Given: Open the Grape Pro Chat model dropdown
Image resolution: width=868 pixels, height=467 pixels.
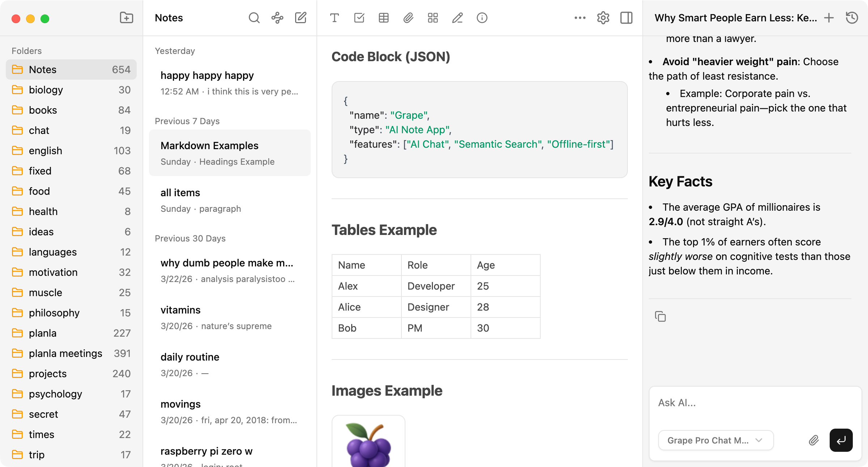Looking at the screenshot, I should click(715, 440).
